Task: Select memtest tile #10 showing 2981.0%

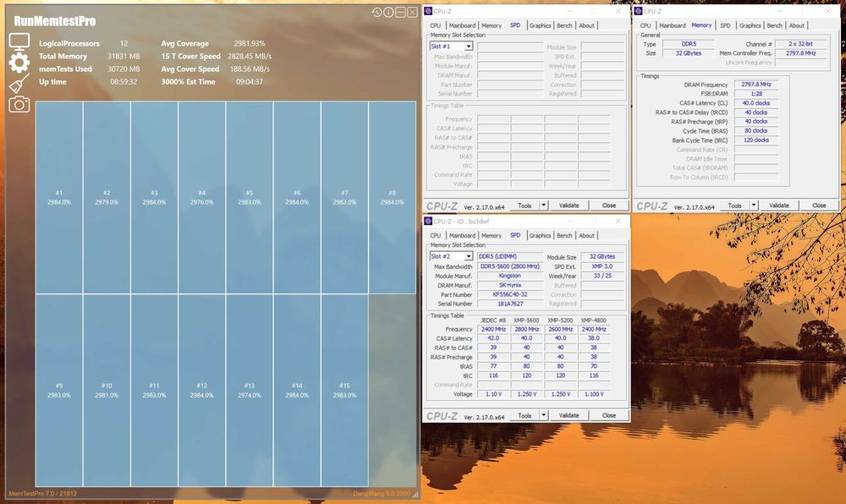Action: click(x=107, y=391)
